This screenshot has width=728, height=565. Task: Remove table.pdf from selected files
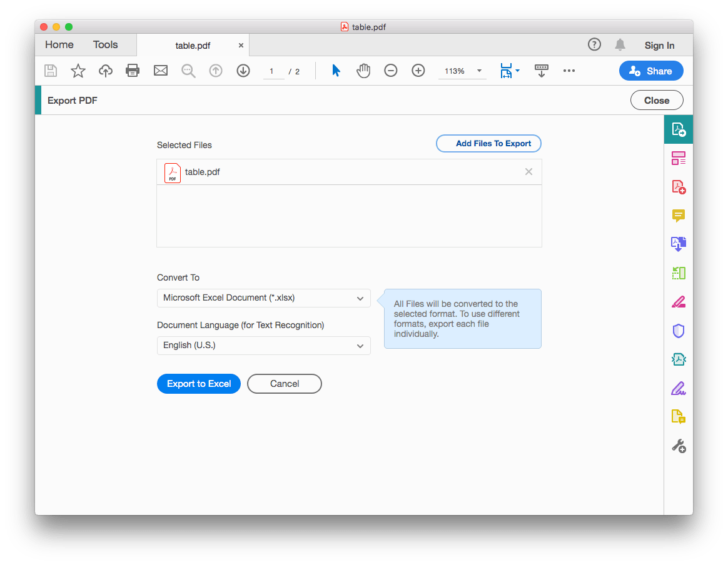(x=528, y=172)
